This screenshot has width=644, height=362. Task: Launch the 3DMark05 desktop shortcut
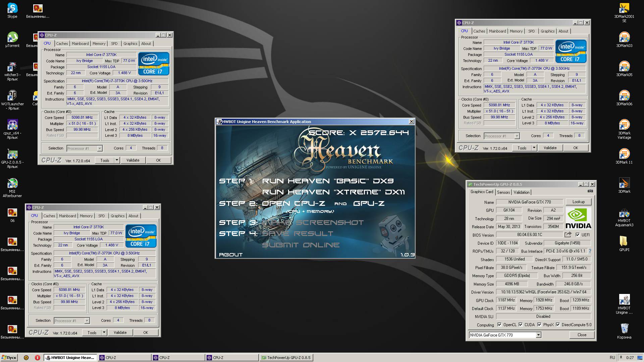click(624, 69)
